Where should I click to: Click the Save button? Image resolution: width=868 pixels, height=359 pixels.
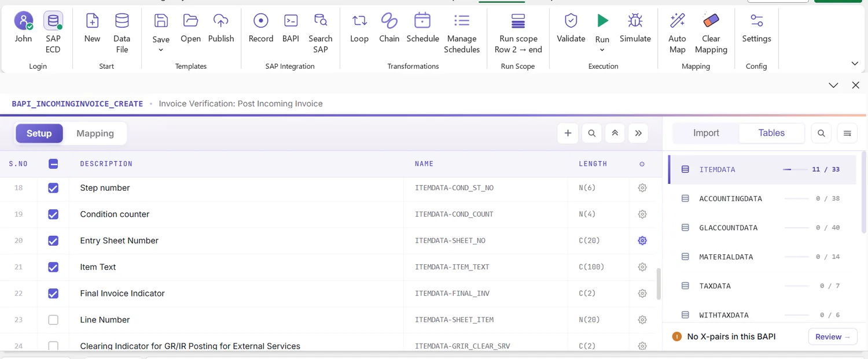(161, 28)
